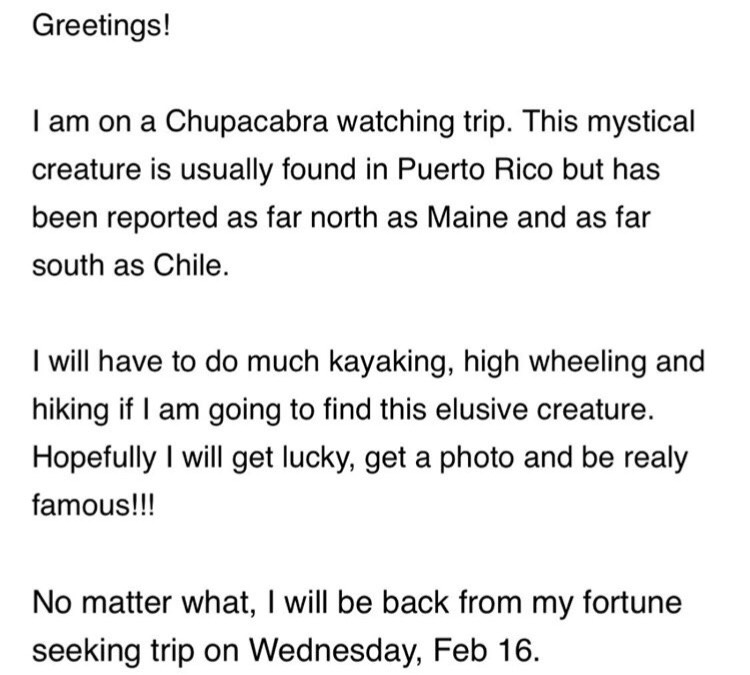The image size is (750, 675).
Task: Click the word hiking
Action: (71, 410)
